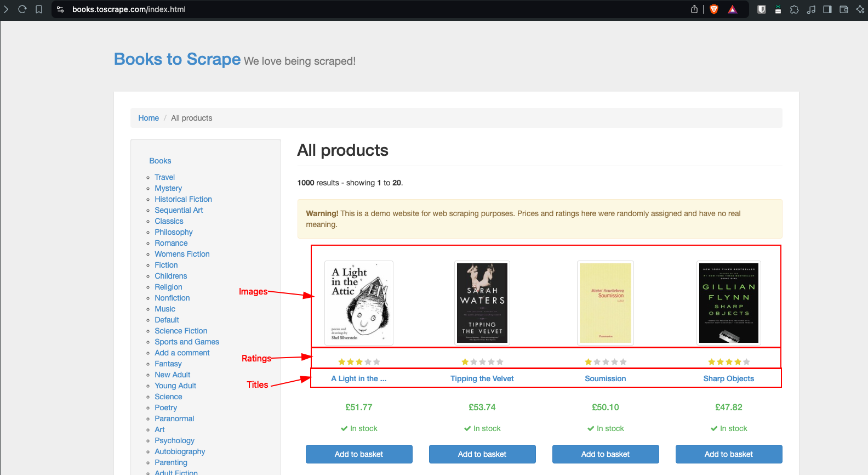Click the address bar URL field
Viewport: 868px width, 475px height.
click(x=329, y=9)
